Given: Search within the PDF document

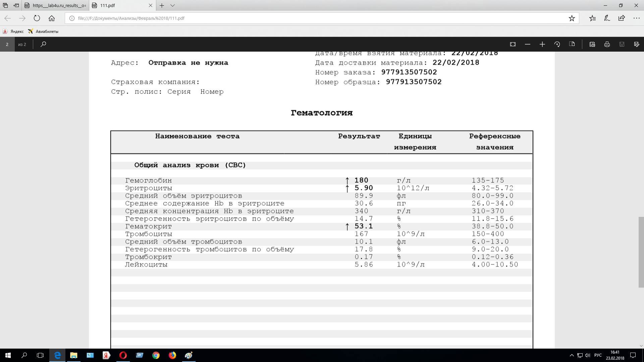Looking at the screenshot, I should point(43,44).
